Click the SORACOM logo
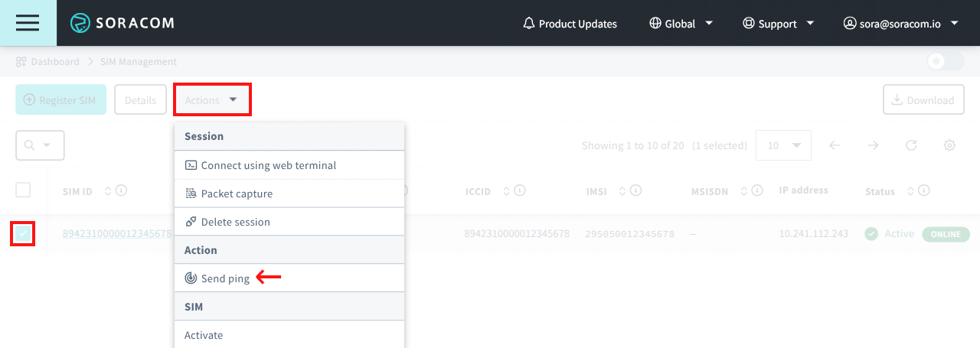 122,23
